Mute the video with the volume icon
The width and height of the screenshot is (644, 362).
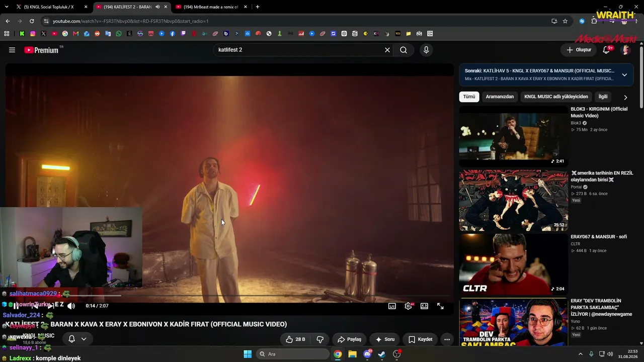click(x=71, y=306)
